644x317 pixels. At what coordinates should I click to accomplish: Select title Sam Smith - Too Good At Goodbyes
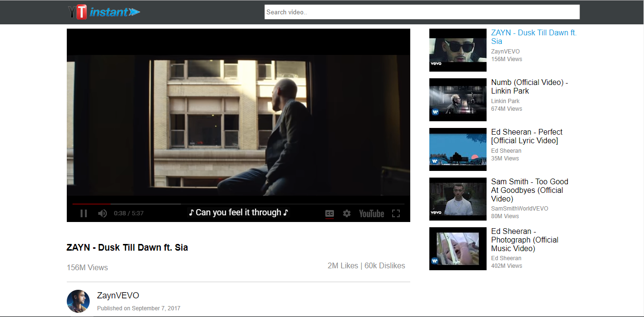pos(530,190)
